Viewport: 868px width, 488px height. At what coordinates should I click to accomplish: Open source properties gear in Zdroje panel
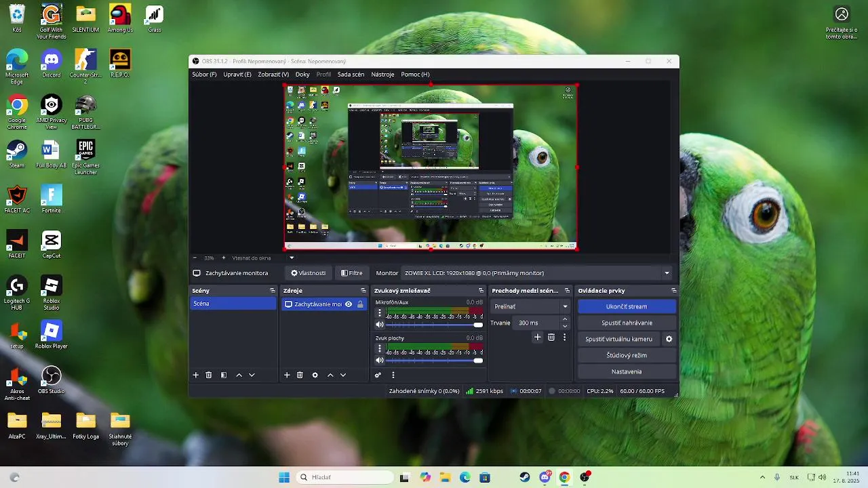click(x=315, y=375)
